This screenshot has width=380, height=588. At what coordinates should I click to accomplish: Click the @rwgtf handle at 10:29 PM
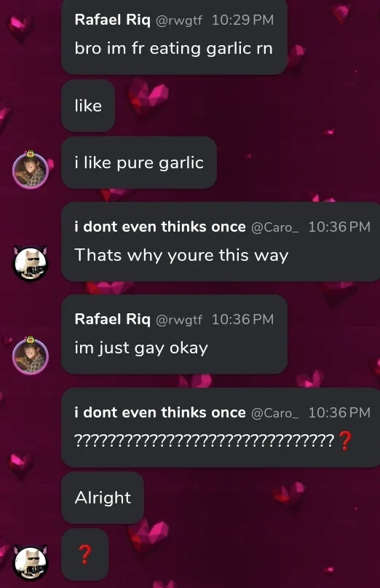tap(178, 20)
